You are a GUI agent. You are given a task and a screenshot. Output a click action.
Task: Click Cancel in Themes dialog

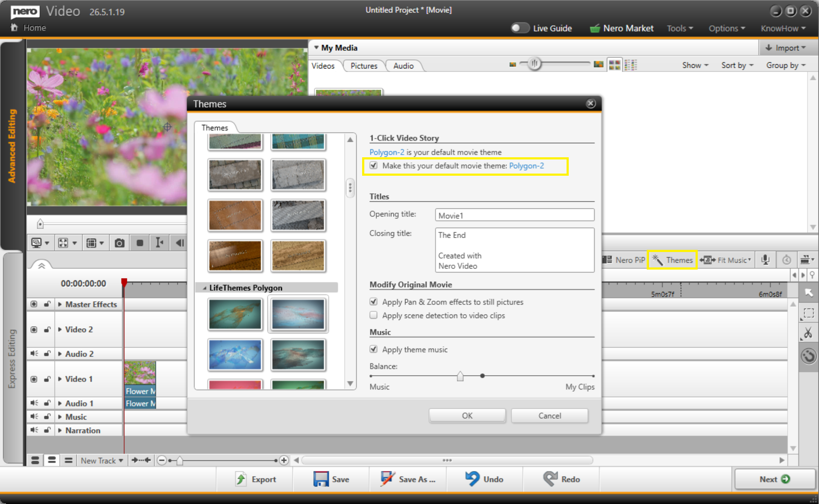click(x=549, y=415)
